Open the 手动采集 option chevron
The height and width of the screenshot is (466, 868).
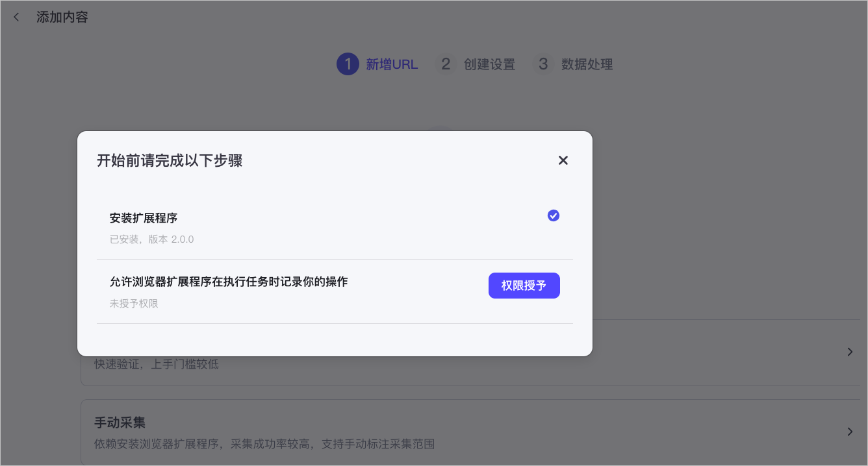(850, 432)
